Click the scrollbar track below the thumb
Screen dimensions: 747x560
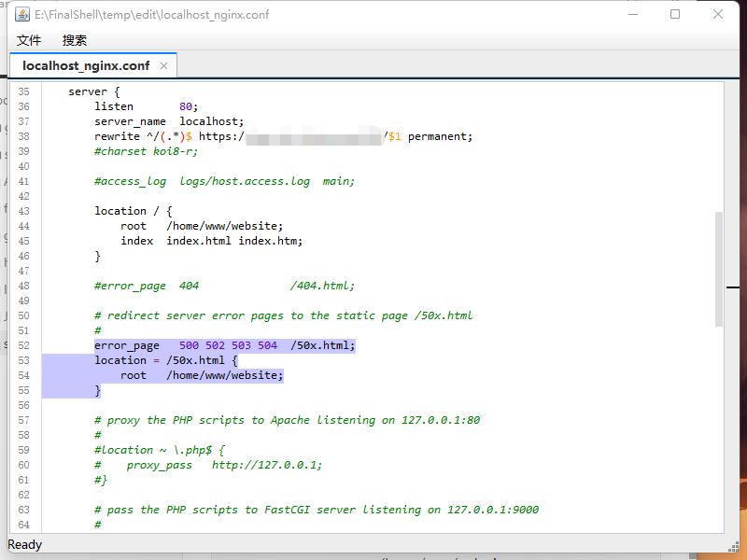(719, 429)
